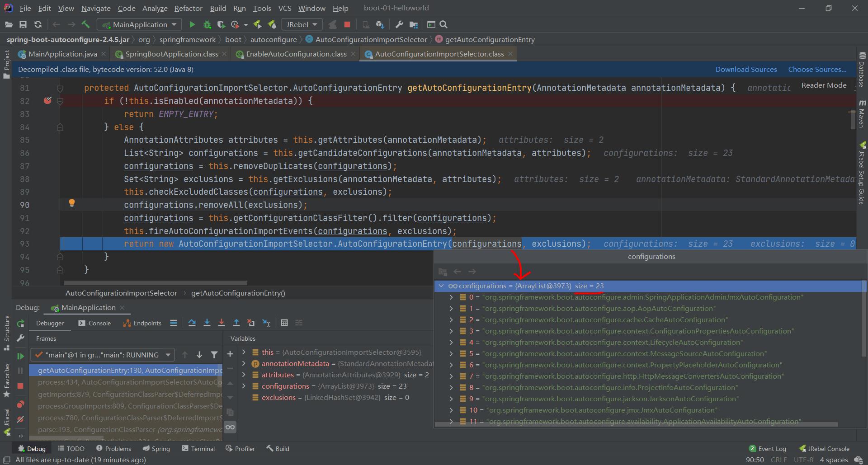Image resolution: width=868 pixels, height=465 pixels.
Task: Open Terminal tool window button
Action: [198, 448]
